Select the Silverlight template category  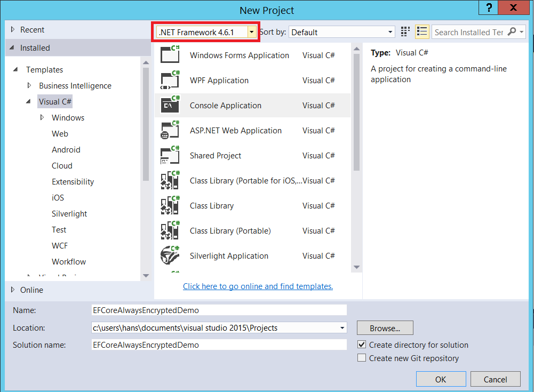point(69,214)
